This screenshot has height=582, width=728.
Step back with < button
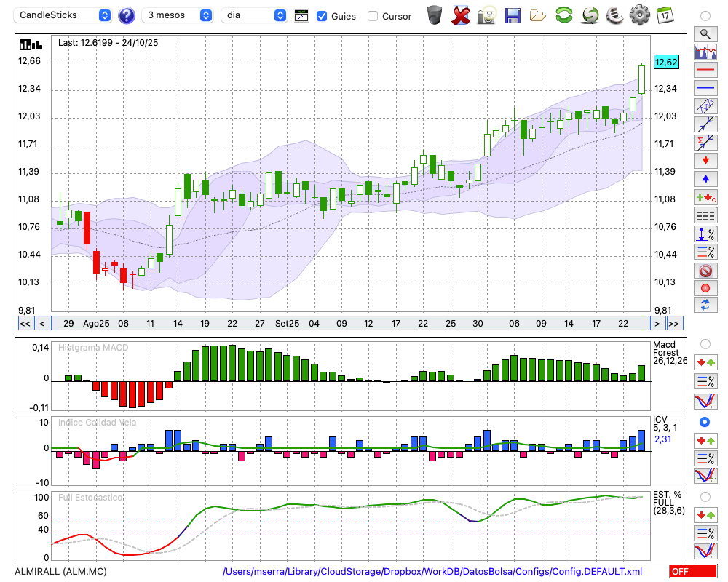pyautogui.click(x=41, y=324)
